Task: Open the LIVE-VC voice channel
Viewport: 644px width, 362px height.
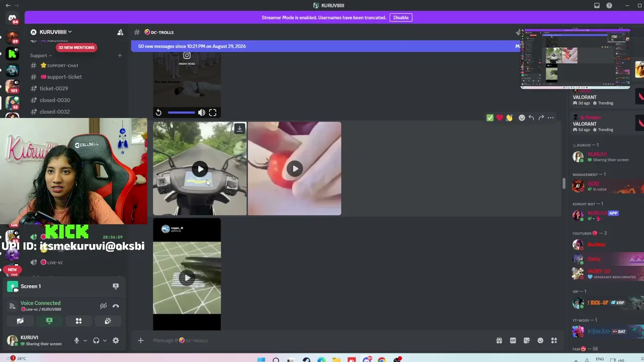Action: [x=55, y=262]
